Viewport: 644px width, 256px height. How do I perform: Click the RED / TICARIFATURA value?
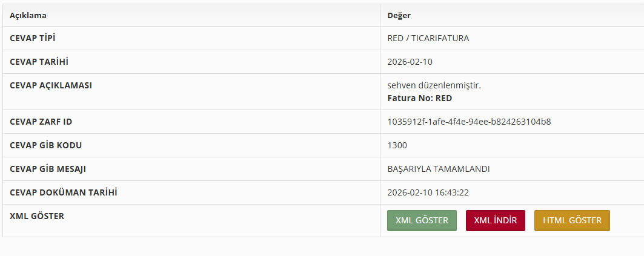point(428,38)
